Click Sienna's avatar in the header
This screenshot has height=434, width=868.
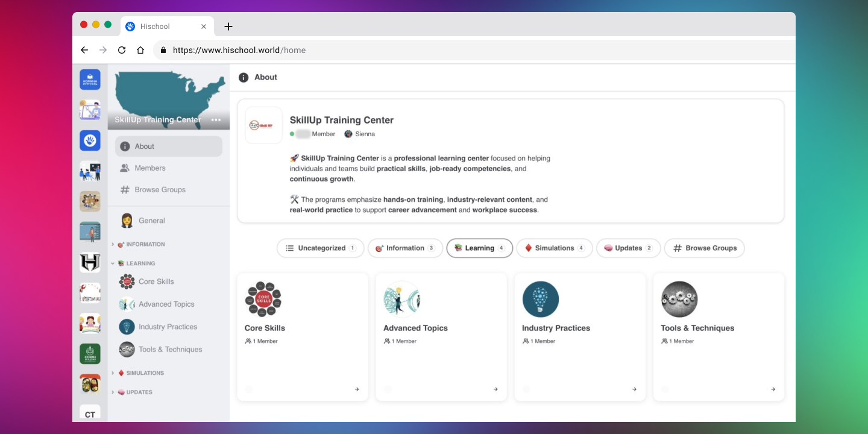pyautogui.click(x=348, y=134)
